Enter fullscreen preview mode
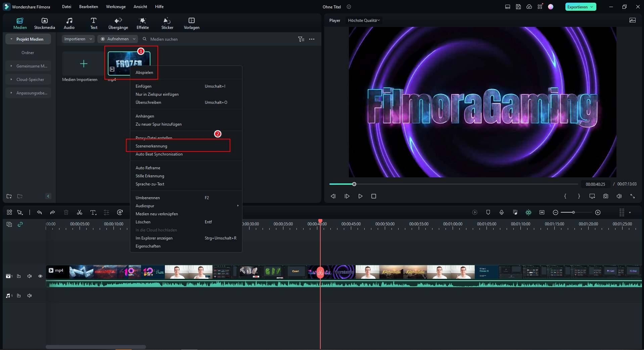Screen dimensions: 644x350 pos(633,196)
